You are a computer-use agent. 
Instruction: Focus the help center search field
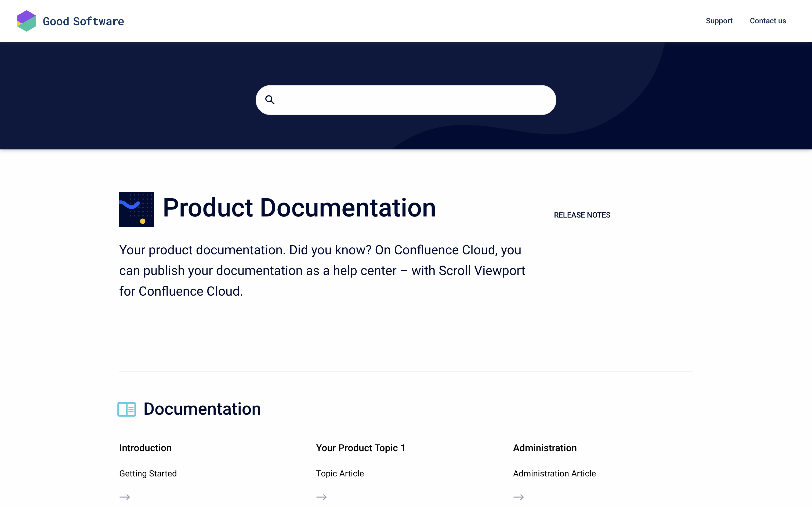click(x=413, y=100)
